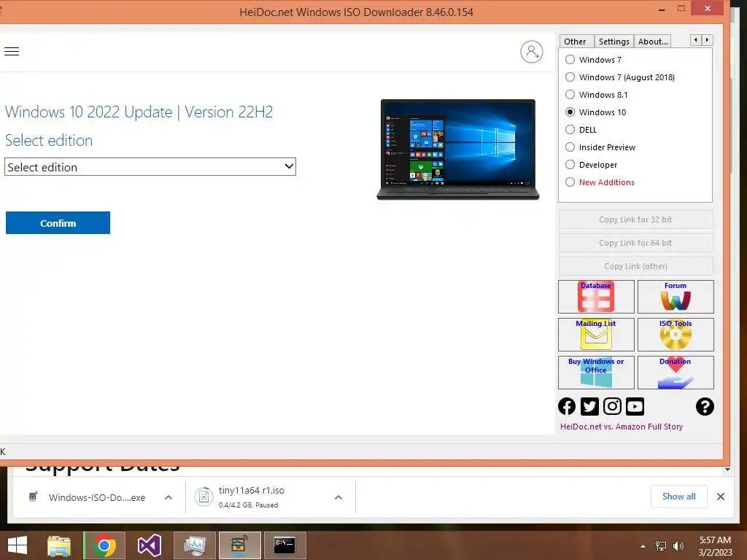Visit the Twitter page icon
The width and height of the screenshot is (747, 560).
point(589,407)
